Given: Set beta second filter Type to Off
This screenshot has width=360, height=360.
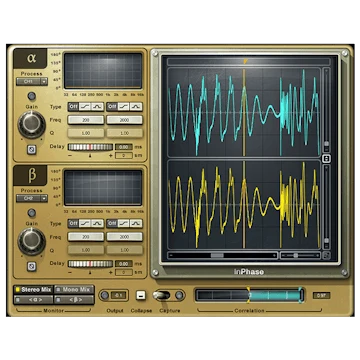Looking at the screenshot, I should [x=112, y=223].
